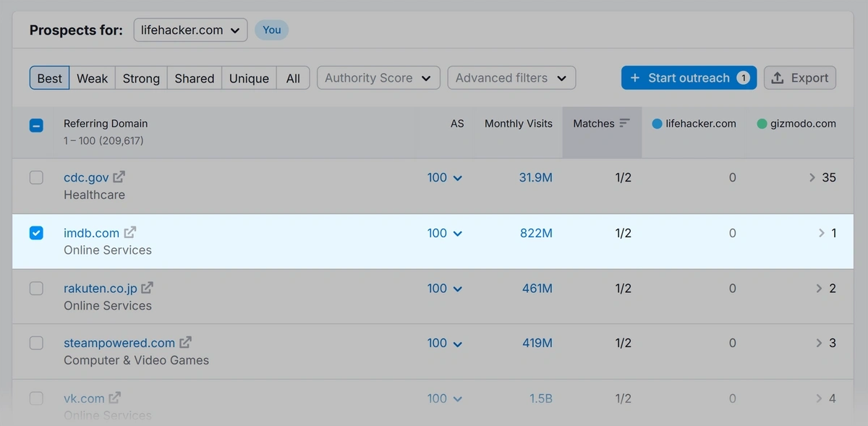Click the green gizmodo.com legend dot
Image resolution: width=868 pixels, height=426 pixels.
coord(762,124)
